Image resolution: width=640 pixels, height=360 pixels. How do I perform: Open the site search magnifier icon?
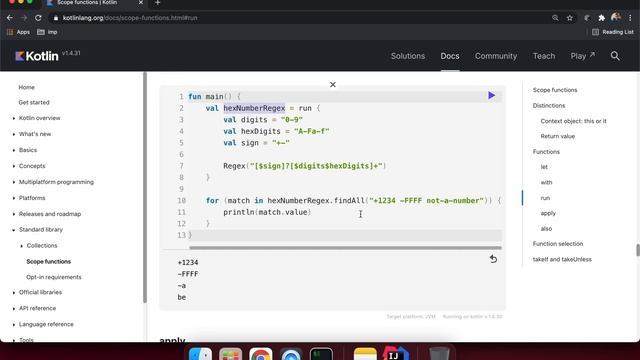click(615, 56)
